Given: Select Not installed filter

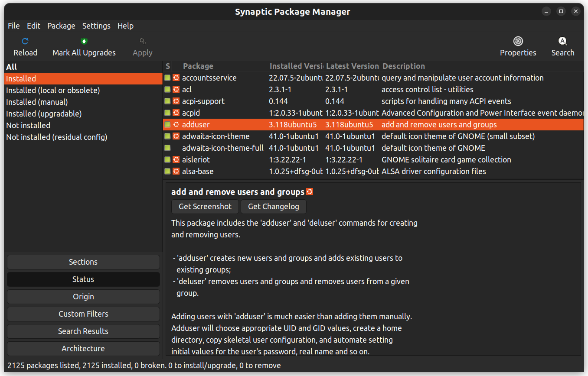Looking at the screenshot, I should (83, 125).
